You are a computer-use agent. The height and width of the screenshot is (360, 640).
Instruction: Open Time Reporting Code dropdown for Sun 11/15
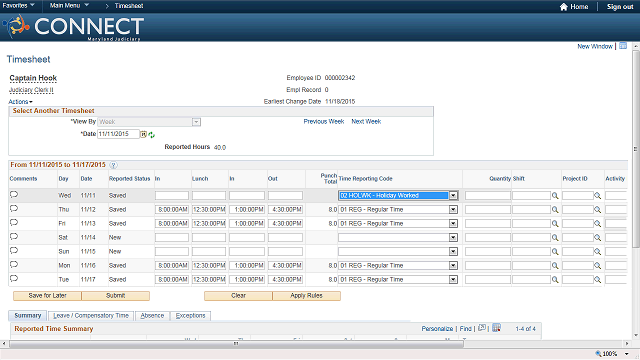(x=453, y=252)
